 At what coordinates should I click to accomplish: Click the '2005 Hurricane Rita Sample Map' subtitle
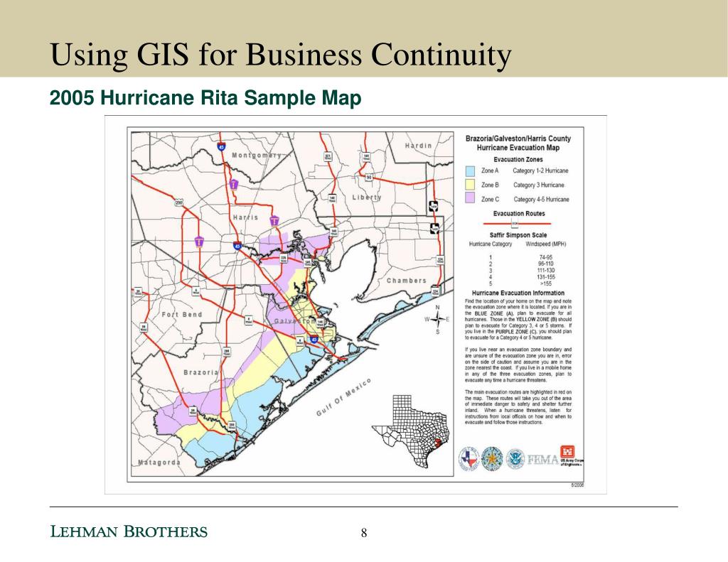pos(205,98)
